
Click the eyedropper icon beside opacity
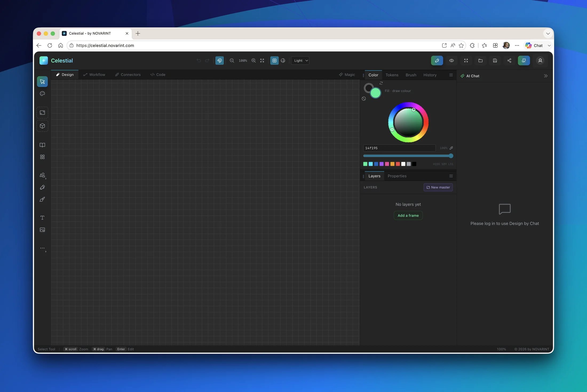451,148
